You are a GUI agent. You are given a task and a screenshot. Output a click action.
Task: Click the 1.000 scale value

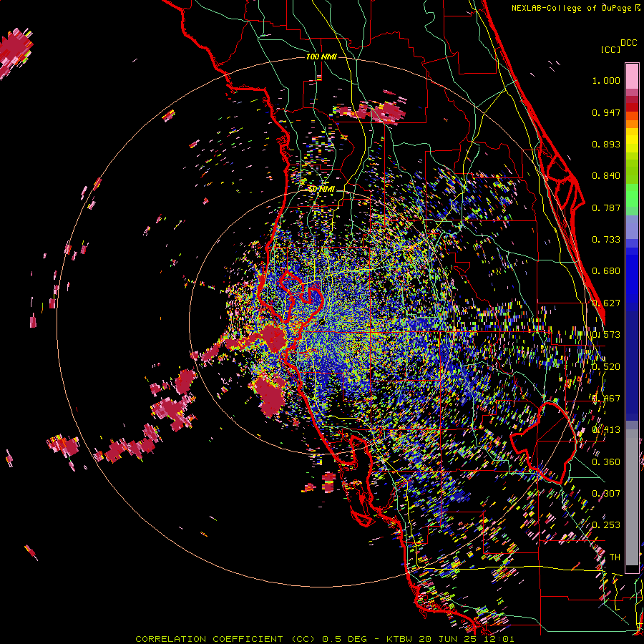[606, 80]
